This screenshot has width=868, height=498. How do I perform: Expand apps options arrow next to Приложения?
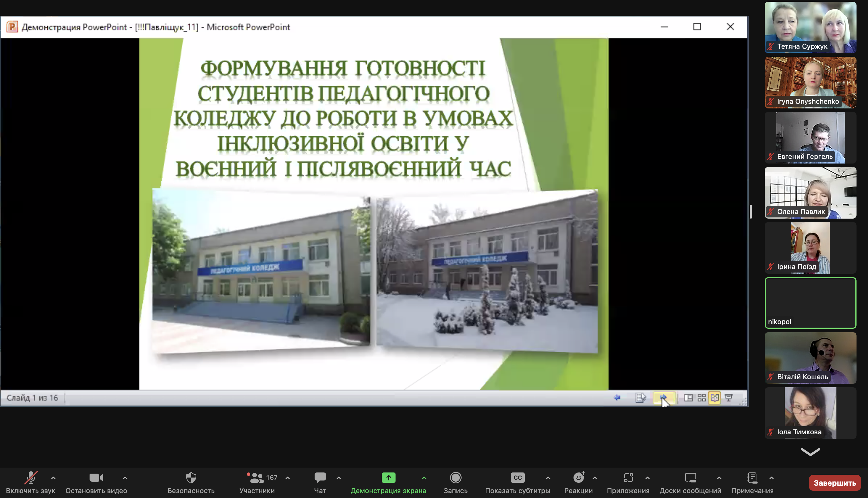(647, 478)
